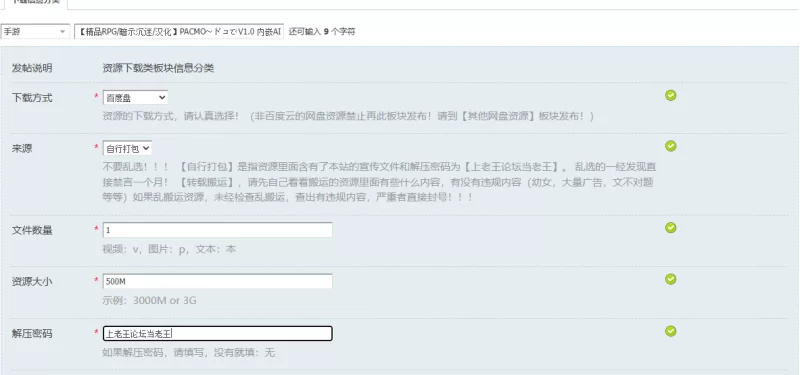Image resolution: width=800 pixels, height=375 pixels.
Task: Click the 发帖说明 label
Action: coord(32,68)
